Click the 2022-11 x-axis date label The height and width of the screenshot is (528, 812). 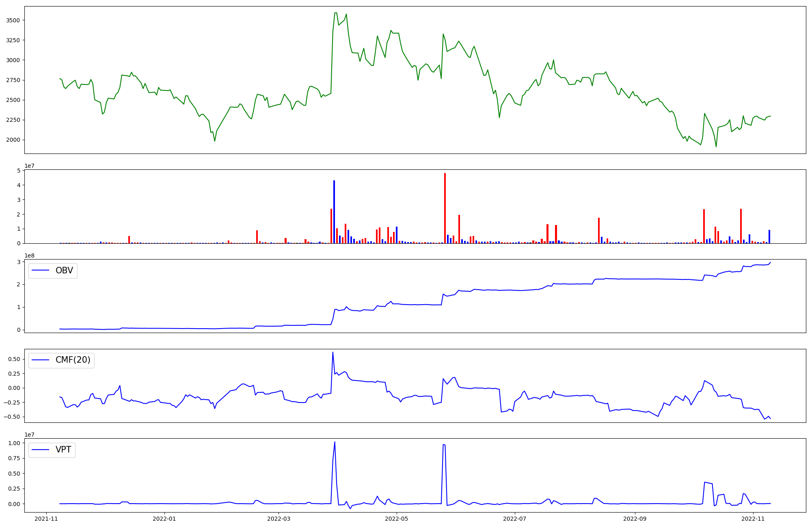pyautogui.click(x=753, y=519)
